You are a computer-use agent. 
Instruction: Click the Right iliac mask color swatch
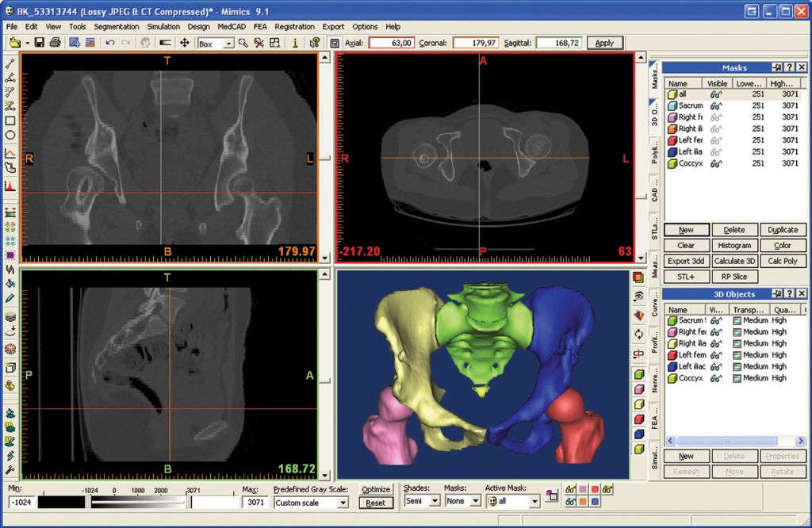point(672,128)
